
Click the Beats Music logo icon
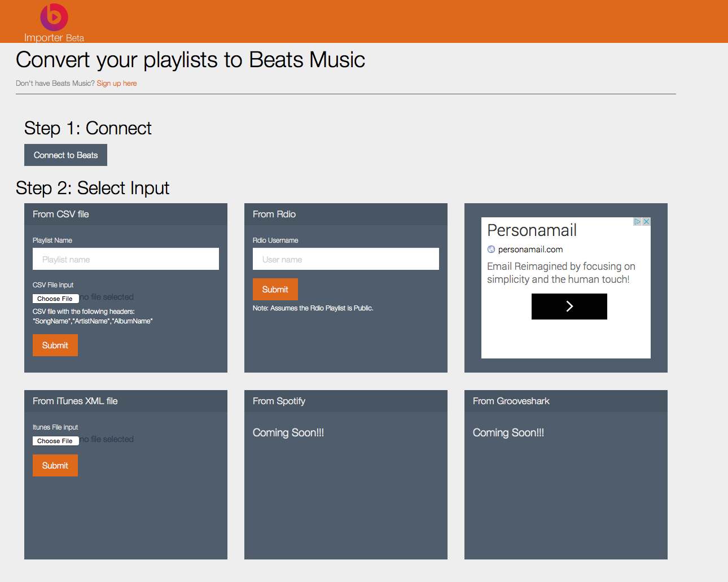[54, 17]
